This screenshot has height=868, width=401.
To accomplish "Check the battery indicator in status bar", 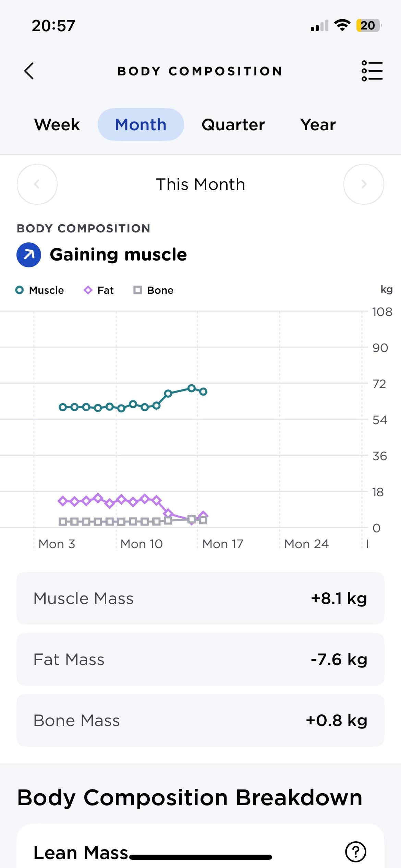I will coord(369,25).
